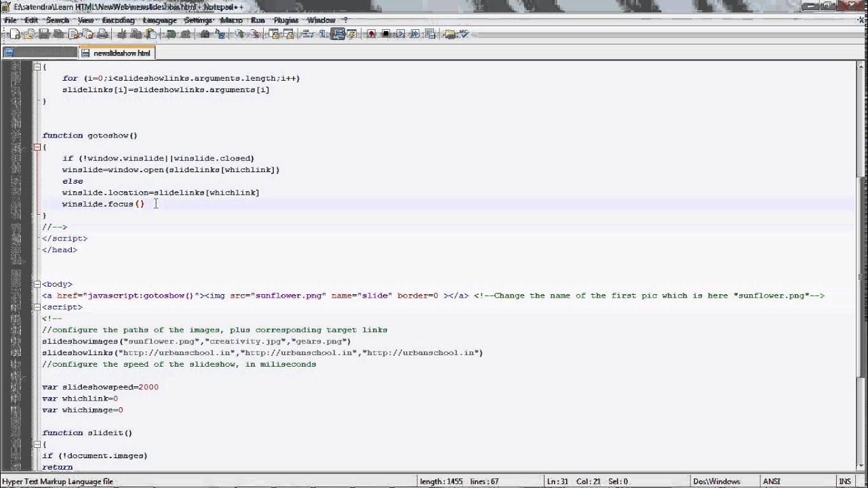Click the 'winslide.focus()' code line
The image size is (868, 488).
tap(103, 204)
